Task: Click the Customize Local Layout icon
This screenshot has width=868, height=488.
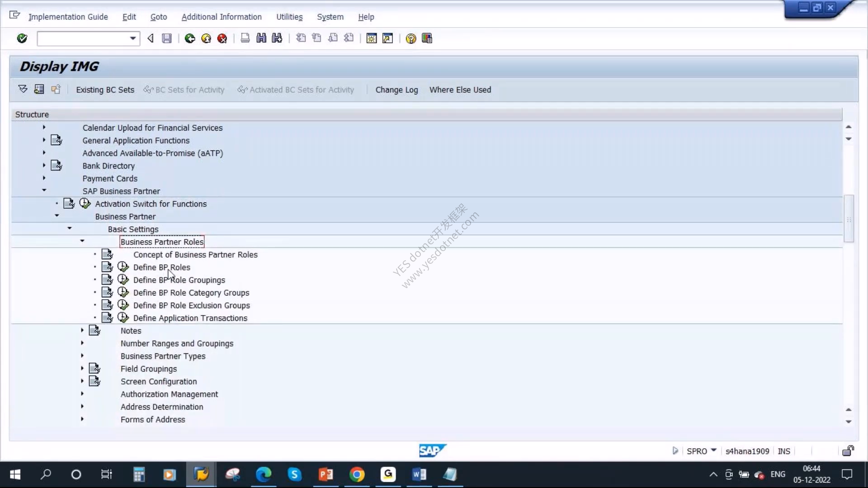Action: [427, 38]
